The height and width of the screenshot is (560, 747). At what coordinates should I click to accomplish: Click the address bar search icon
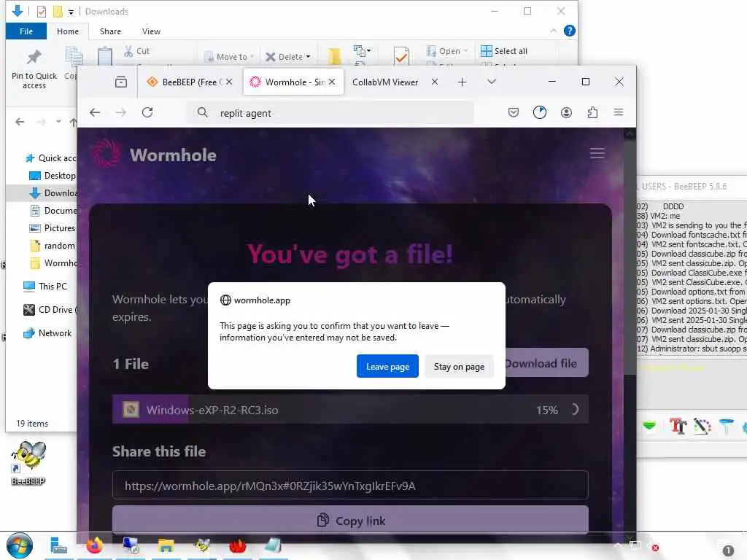[203, 112]
